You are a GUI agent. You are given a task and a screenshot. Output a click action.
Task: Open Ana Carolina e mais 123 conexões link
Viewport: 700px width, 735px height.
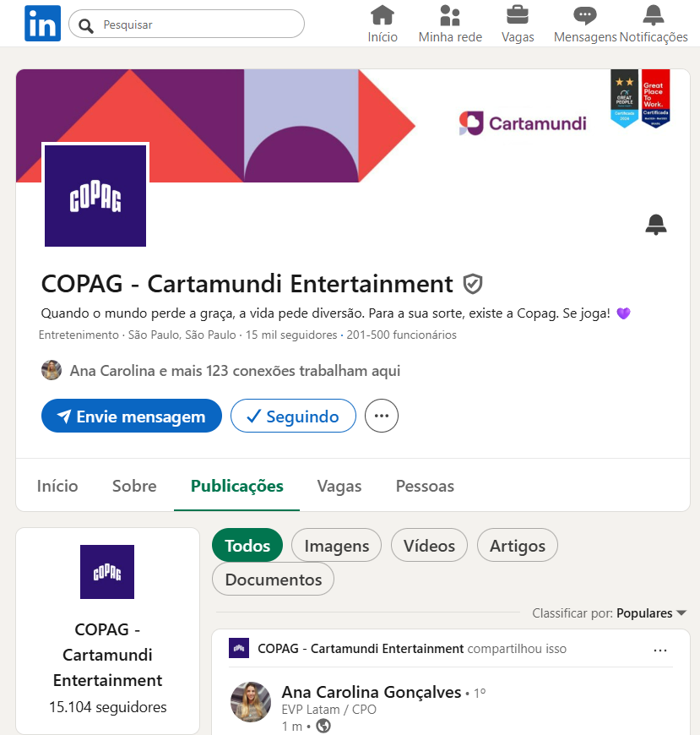click(236, 371)
